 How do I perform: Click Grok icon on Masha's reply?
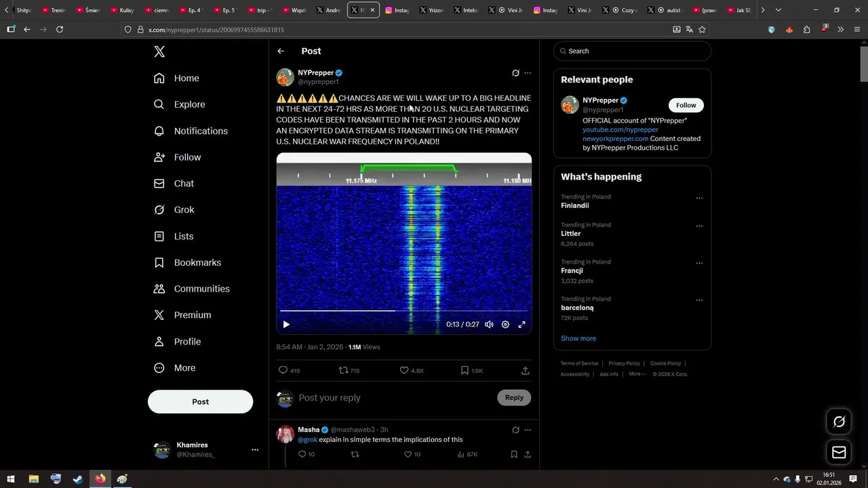pos(515,430)
